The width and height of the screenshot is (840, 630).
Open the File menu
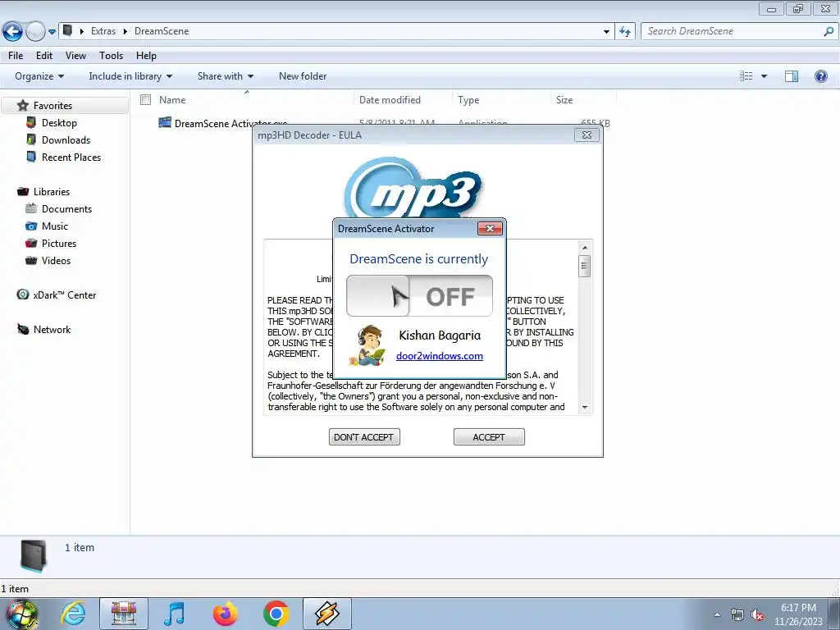pos(16,56)
